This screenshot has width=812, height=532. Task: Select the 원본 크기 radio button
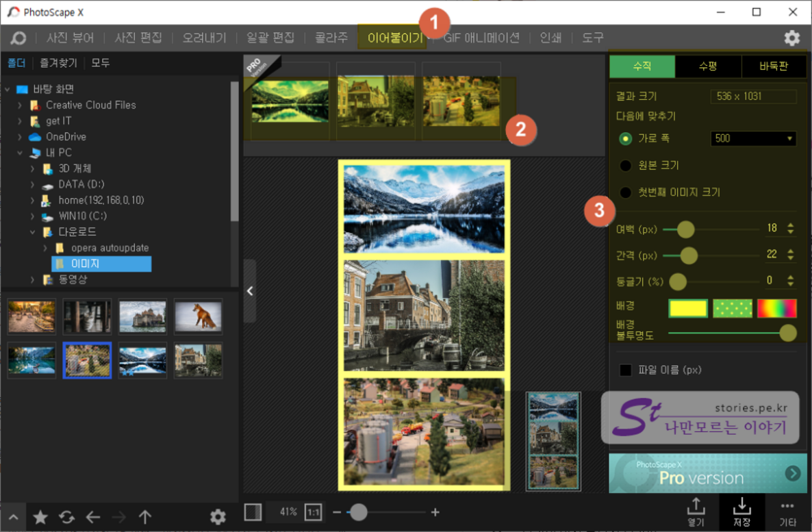pos(625,166)
